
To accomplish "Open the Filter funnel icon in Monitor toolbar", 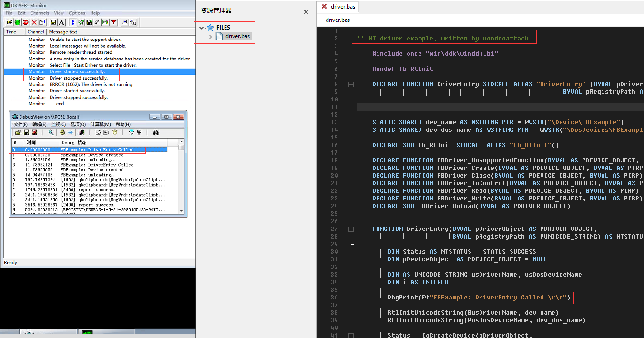I will pyautogui.click(x=113, y=21).
